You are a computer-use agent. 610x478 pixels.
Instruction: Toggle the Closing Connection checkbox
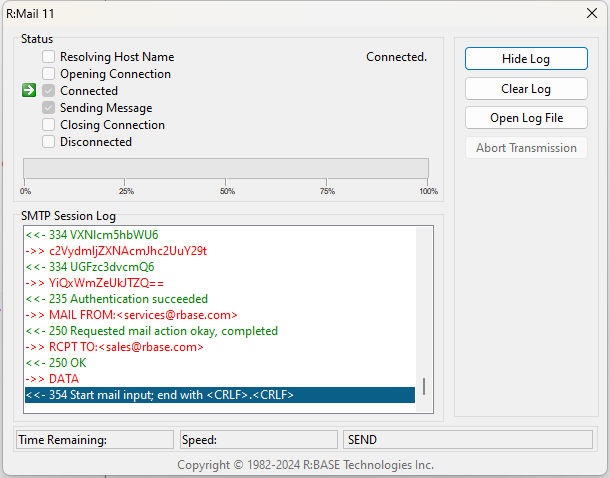click(48, 124)
